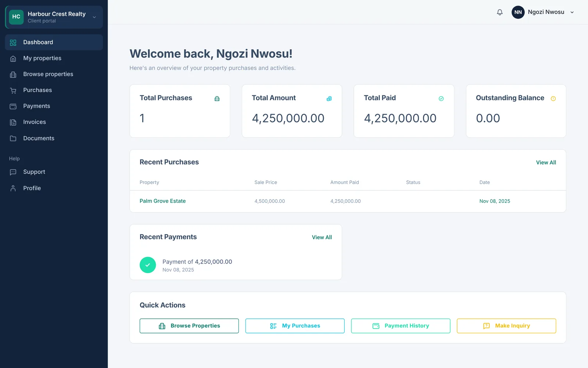Click the Total Purchases building icon
588x368 pixels.
[217, 99]
